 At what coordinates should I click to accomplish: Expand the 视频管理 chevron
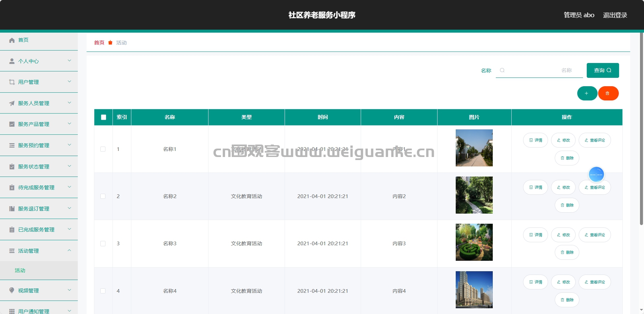69,290
